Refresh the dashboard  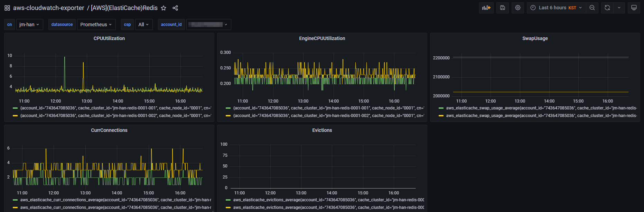607,8
